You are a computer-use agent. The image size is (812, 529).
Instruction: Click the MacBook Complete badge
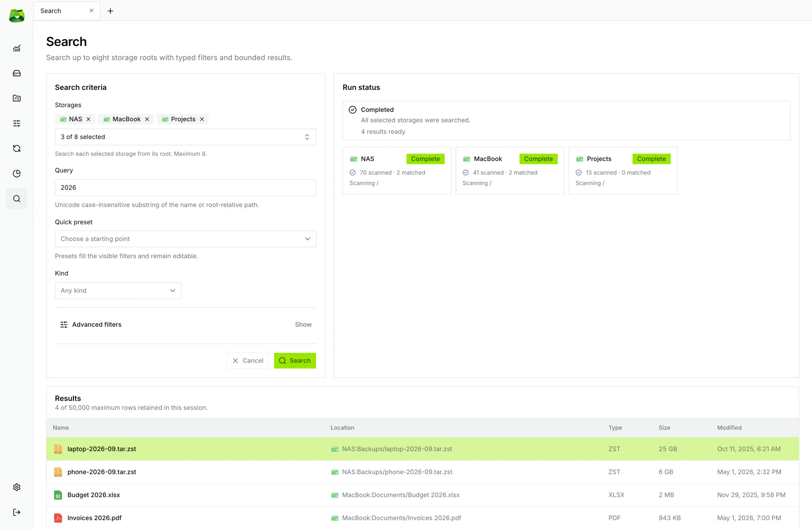click(x=538, y=159)
